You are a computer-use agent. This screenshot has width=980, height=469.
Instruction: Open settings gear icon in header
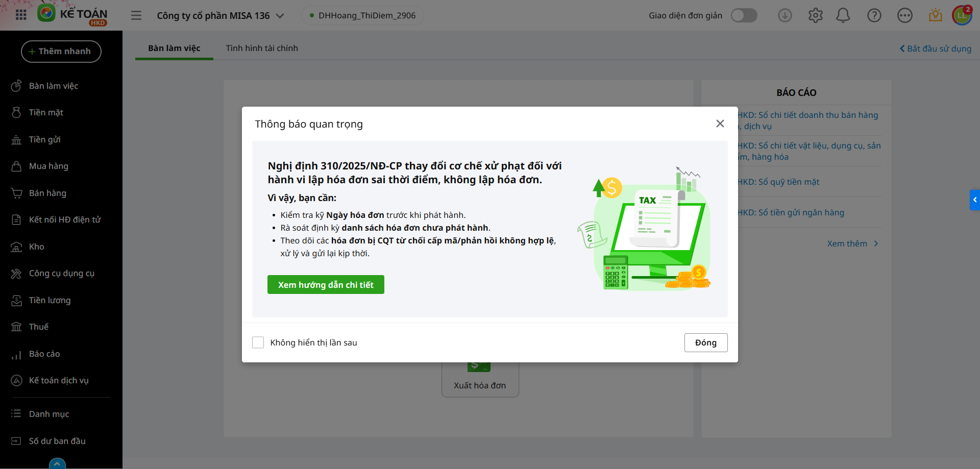coord(815,16)
